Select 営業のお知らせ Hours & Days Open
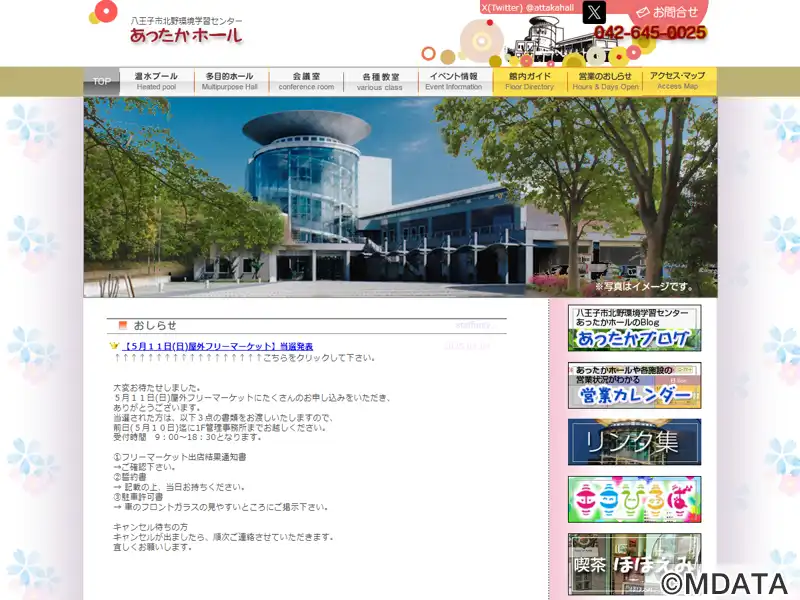The height and width of the screenshot is (600, 800). pyautogui.click(x=605, y=81)
